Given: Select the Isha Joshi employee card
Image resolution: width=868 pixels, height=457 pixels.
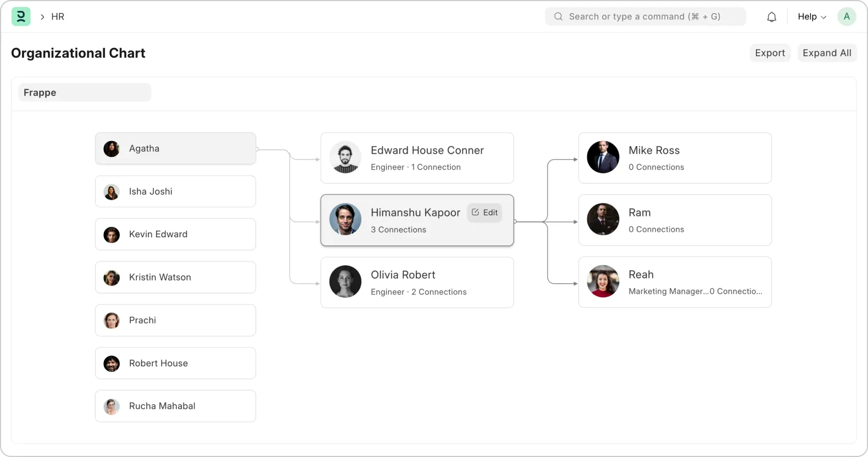Looking at the screenshot, I should coord(175,191).
